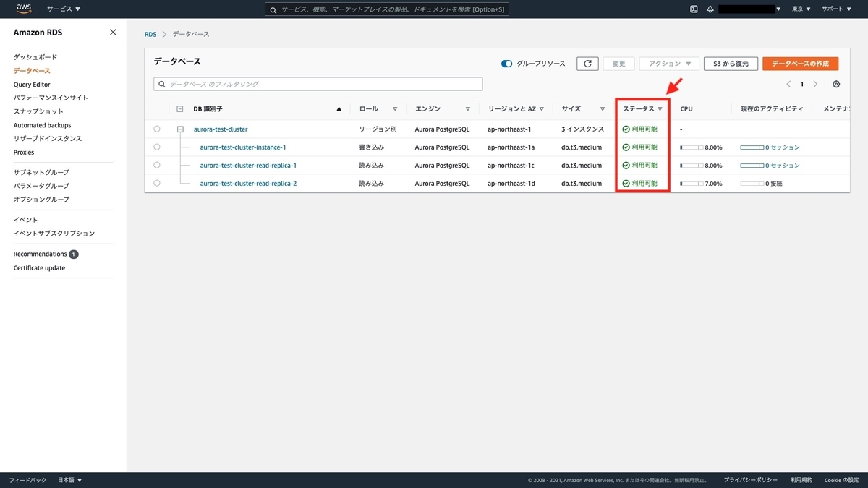
Task: Select radio for aurora-test-cluster-read-replica-1
Action: [157, 165]
